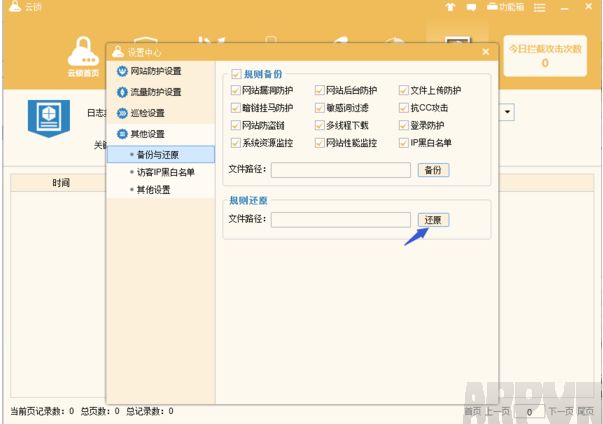
Task: Click the 云锁首页 lock icon
Action: pyautogui.click(x=82, y=51)
